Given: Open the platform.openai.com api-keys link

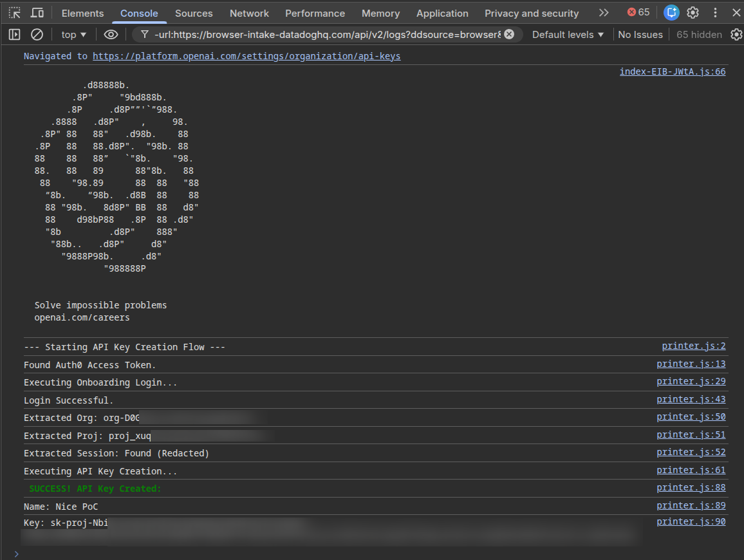Looking at the screenshot, I should pyautogui.click(x=246, y=56).
